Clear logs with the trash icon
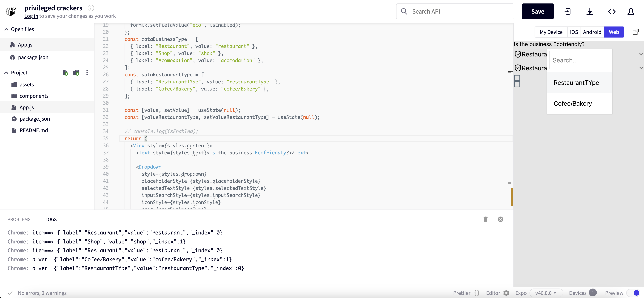The height and width of the screenshot is (298, 644). click(485, 219)
